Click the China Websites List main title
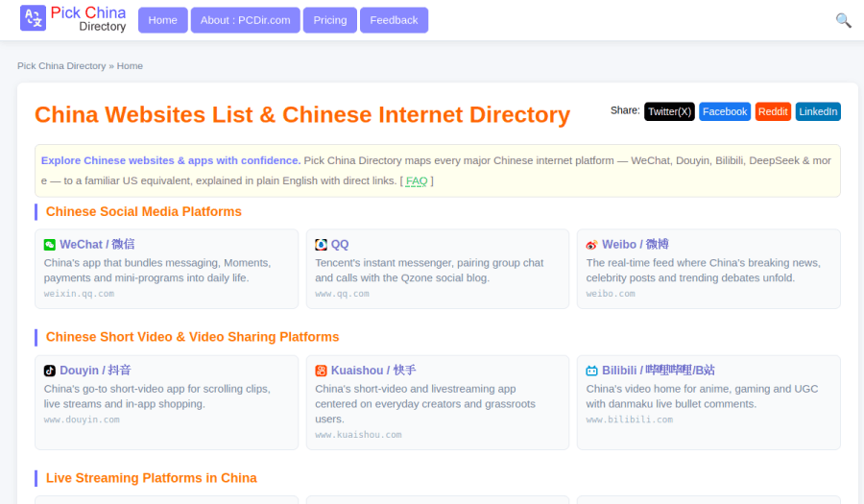Image resolution: width=864 pixels, height=504 pixels. point(302,114)
